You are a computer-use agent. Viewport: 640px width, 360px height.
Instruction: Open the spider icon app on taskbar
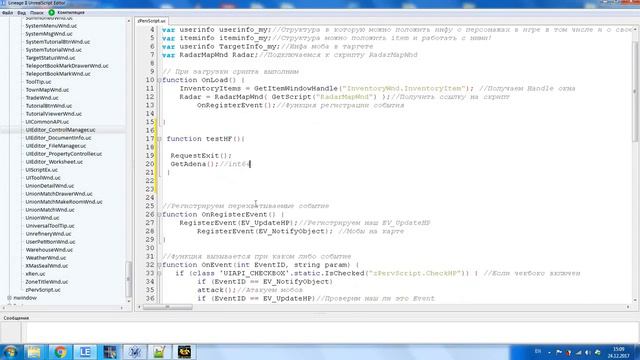135,352
